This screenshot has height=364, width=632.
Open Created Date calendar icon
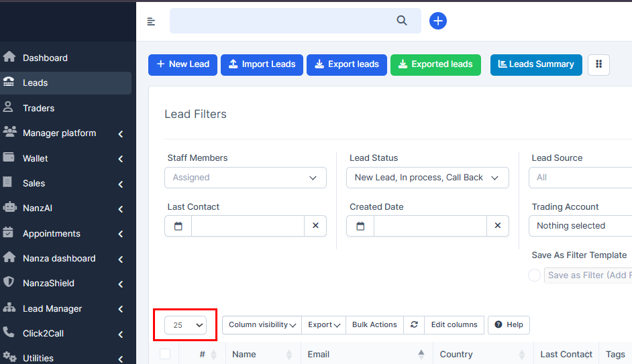pyautogui.click(x=360, y=226)
